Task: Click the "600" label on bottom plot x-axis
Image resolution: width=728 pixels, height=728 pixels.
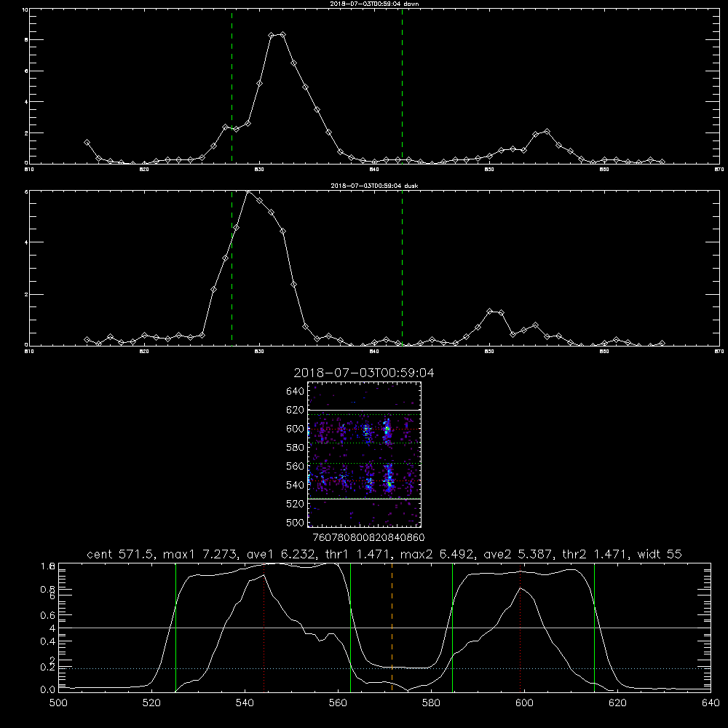Action: coord(524,703)
